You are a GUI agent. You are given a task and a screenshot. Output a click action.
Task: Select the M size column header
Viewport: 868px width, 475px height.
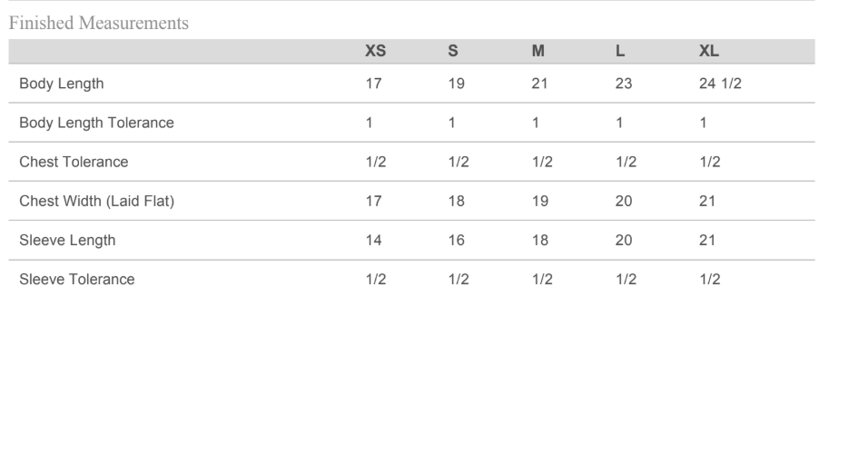[538, 51]
